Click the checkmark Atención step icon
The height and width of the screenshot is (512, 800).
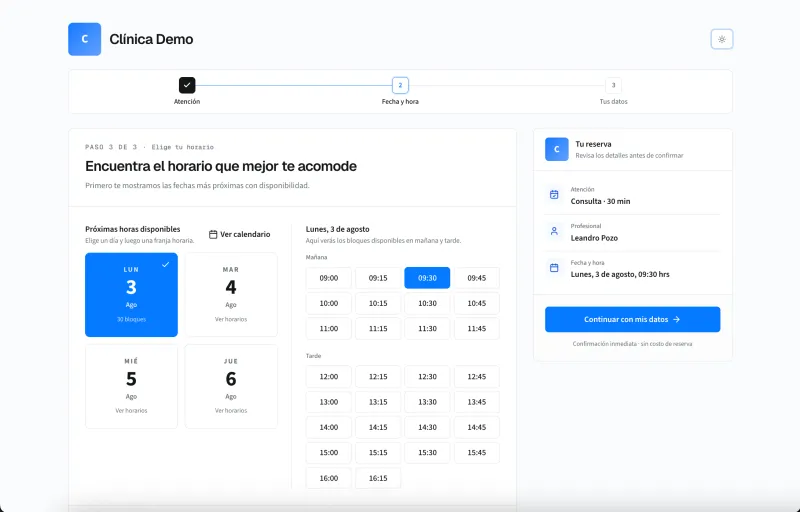tap(187, 85)
